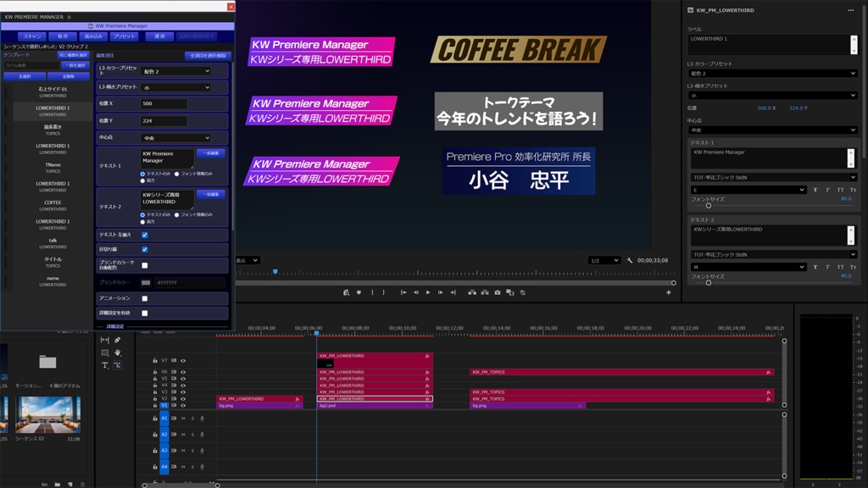Open L3-カラープリセット dropdown in KW Premiere Manager
The image size is (868, 488).
(176, 71)
